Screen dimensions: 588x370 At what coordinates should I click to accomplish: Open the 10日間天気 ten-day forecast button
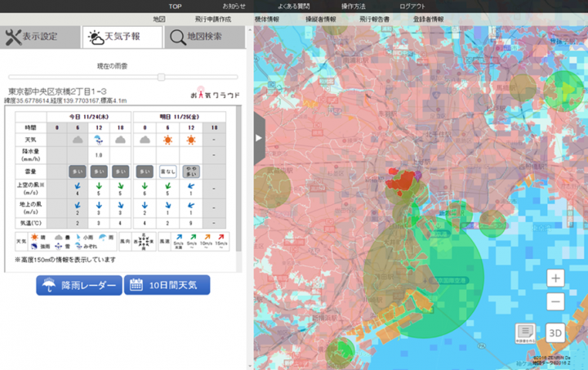tap(167, 285)
